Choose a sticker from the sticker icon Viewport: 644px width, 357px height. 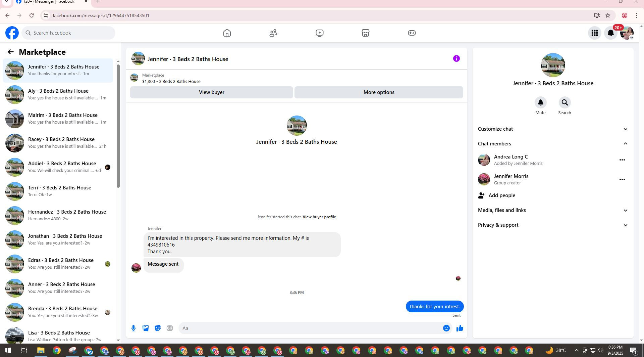click(158, 328)
